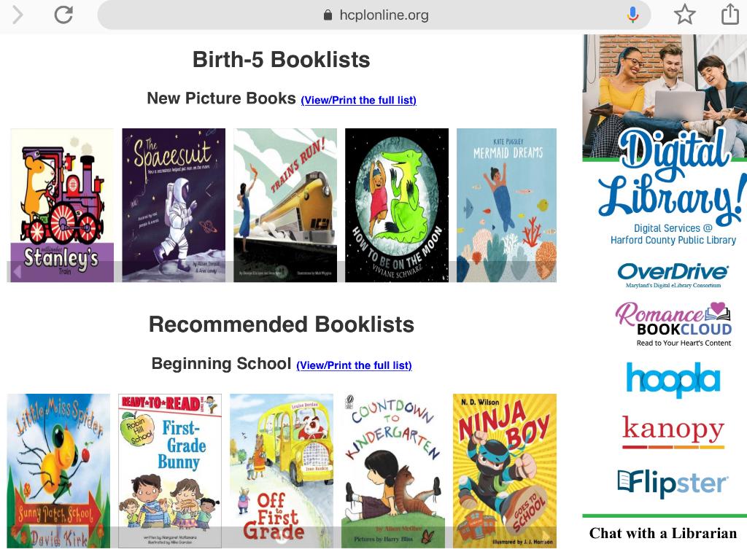Open the Mermaid Dreams book cover

tap(506, 205)
